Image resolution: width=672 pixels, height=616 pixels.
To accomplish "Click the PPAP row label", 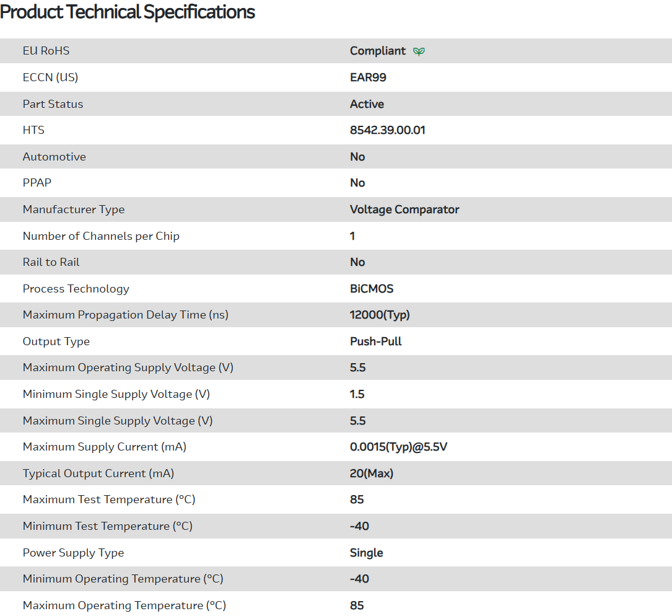I will pos(37,183).
